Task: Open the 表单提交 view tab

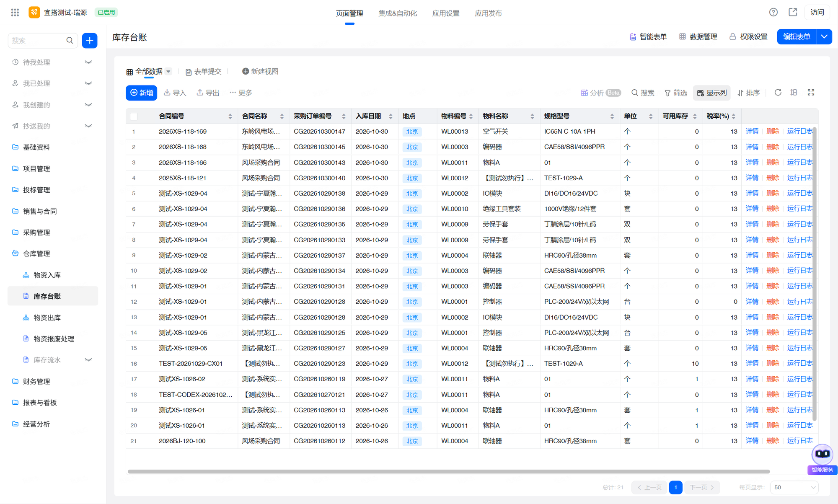Action: pyautogui.click(x=203, y=72)
